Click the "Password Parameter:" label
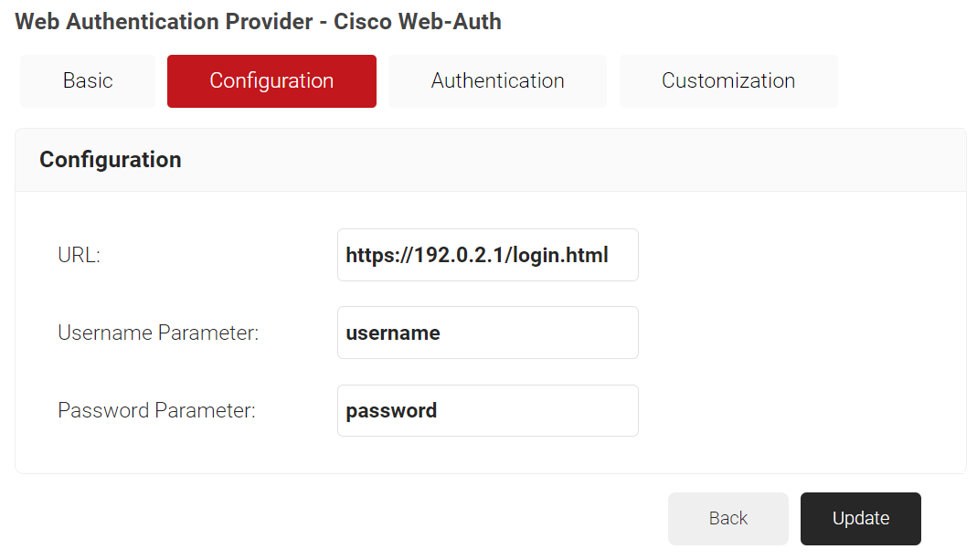The width and height of the screenshot is (977, 560). coord(156,410)
